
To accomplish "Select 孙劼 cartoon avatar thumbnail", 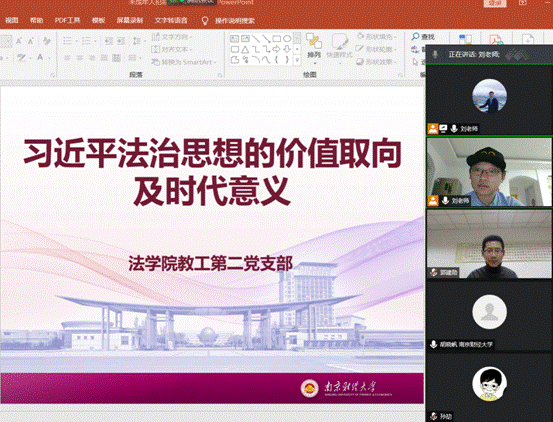I will click(490, 384).
